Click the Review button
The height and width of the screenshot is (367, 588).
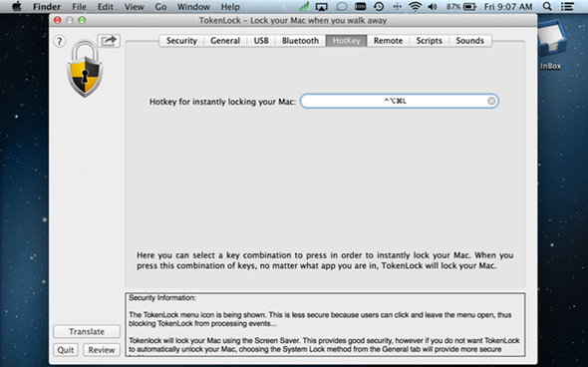tap(102, 350)
